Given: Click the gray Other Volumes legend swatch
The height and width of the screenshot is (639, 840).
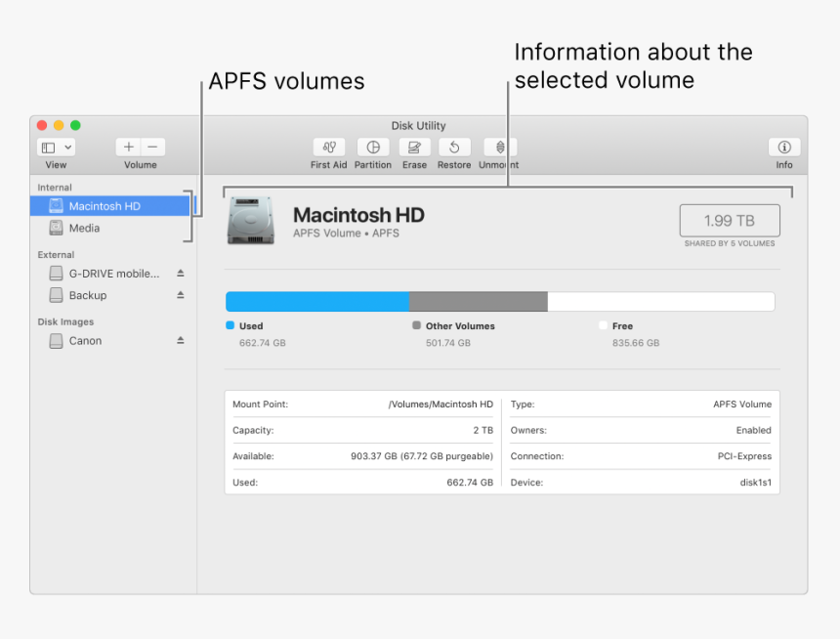Looking at the screenshot, I should coord(417,325).
